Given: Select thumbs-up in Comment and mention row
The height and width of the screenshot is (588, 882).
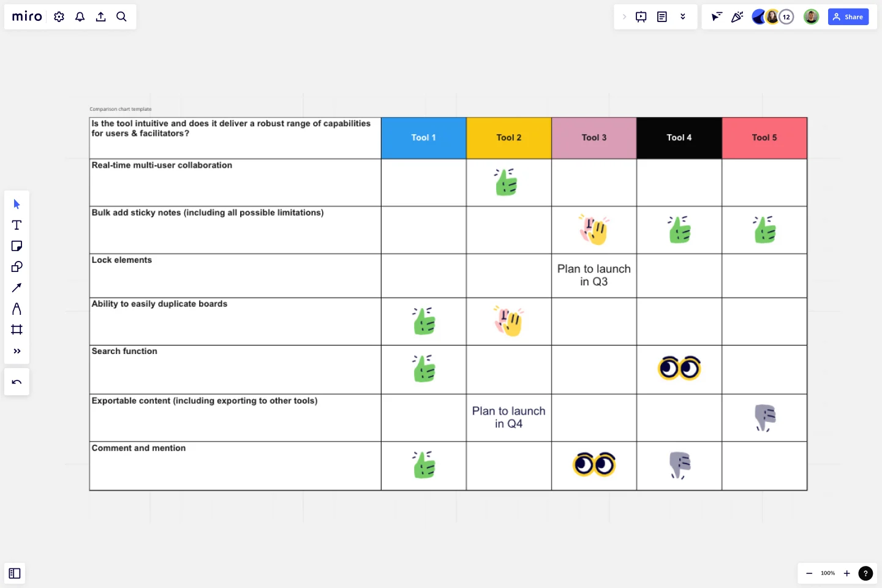Looking at the screenshot, I should pyautogui.click(x=424, y=465).
